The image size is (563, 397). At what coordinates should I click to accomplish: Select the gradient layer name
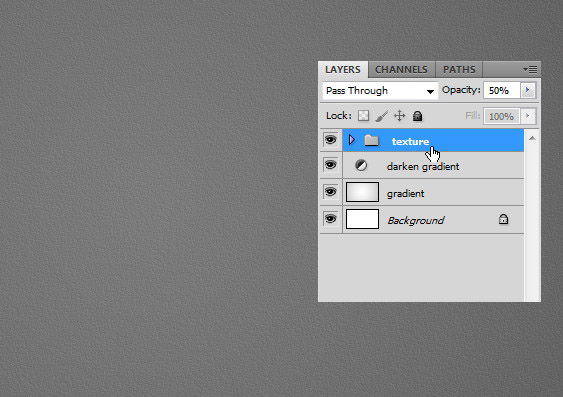click(405, 194)
